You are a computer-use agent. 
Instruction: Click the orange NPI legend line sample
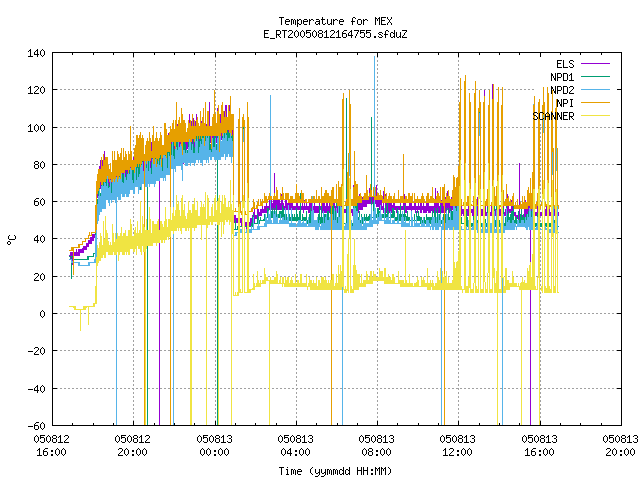coord(595,102)
